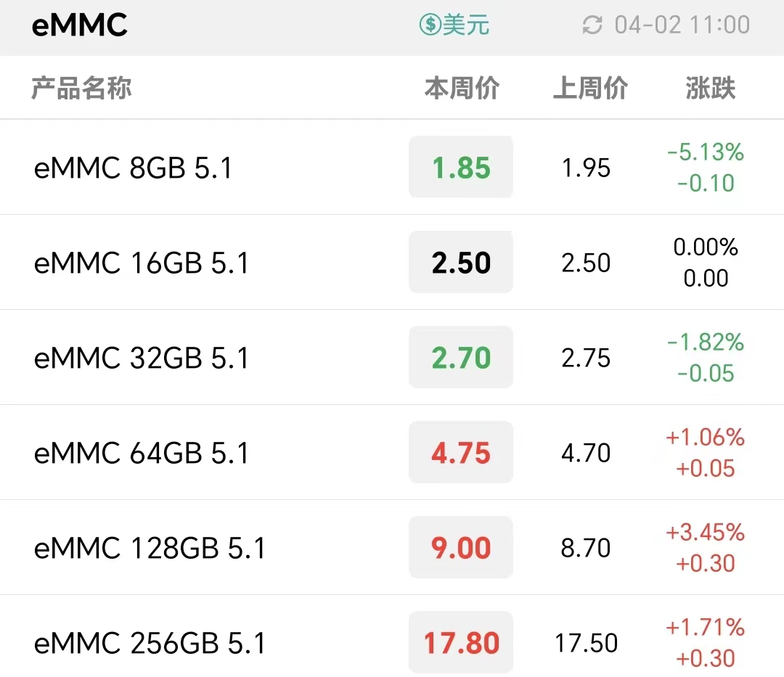The width and height of the screenshot is (784, 677).
Task: Select the eMMC 64GB 5.1 product
Action: [392, 452]
